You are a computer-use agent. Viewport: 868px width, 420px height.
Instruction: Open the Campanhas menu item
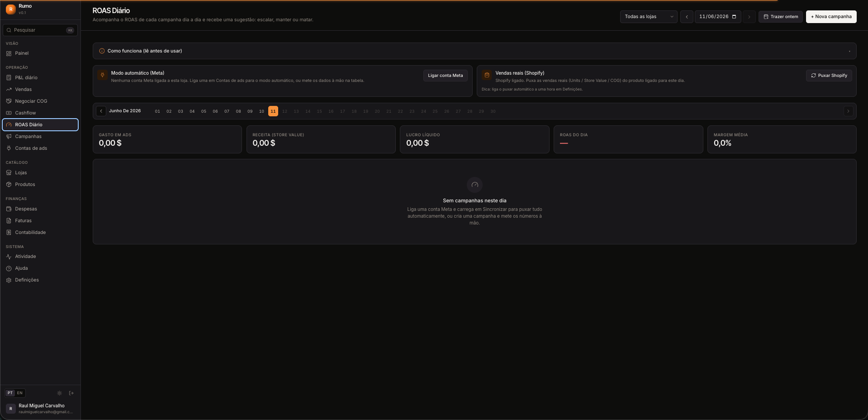[x=40, y=137]
